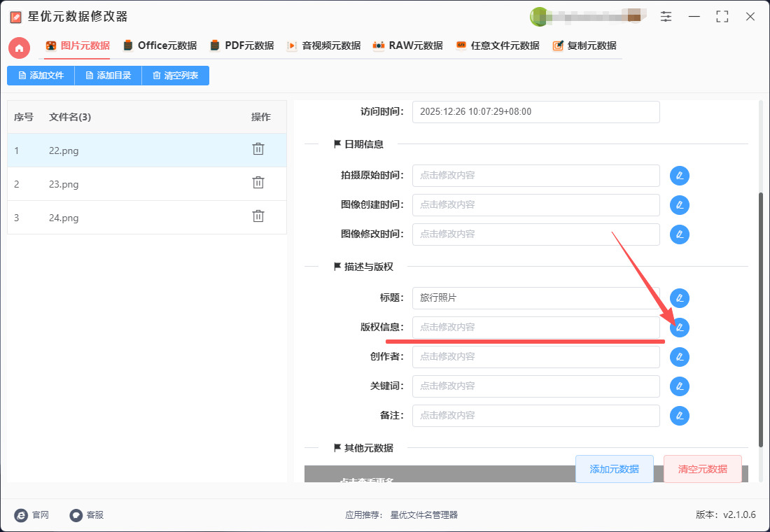Switch to 复制元数据 tab
This screenshot has height=532, width=770.
[x=584, y=45]
